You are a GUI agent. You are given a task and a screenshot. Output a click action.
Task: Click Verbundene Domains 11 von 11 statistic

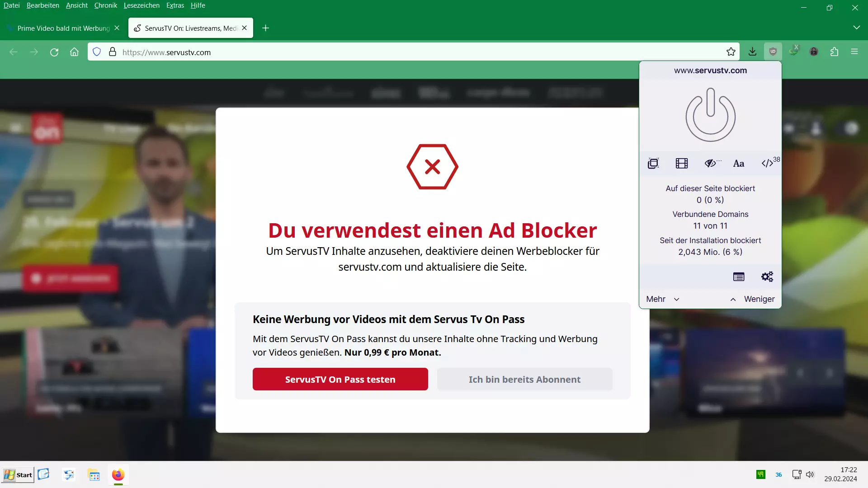tap(710, 220)
